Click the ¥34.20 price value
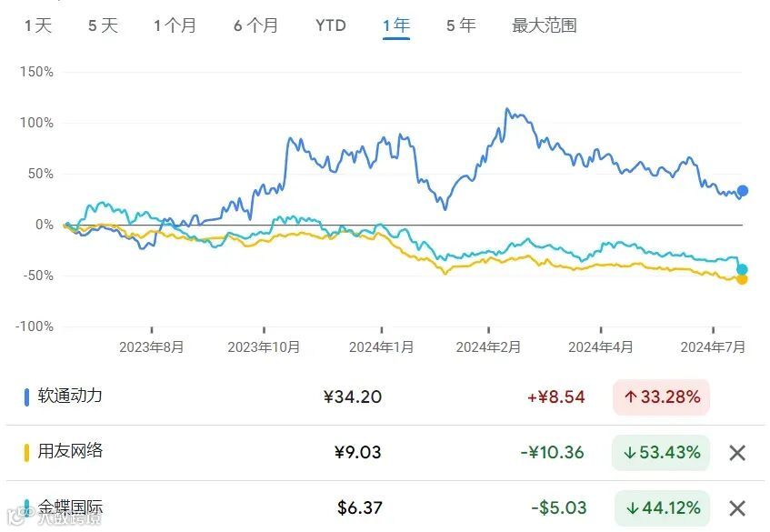The height and width of the screenshot is (532, 770). coord(353,396)
